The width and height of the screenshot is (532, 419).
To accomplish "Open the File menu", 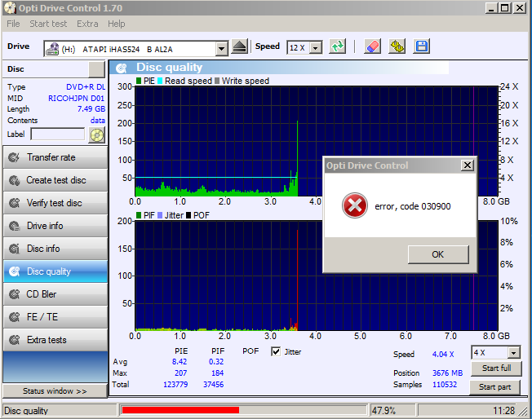I will click(x=13, y=24).
